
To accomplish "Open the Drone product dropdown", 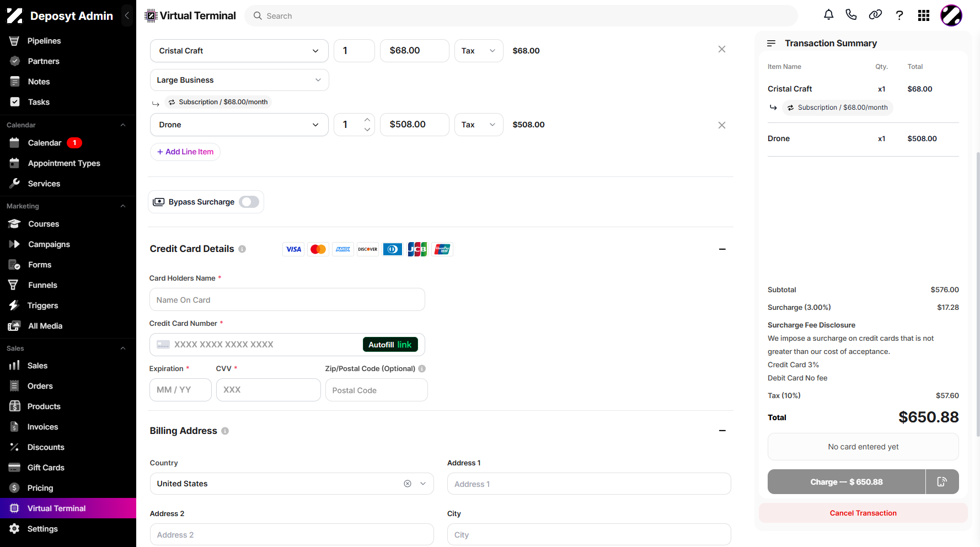I will pyautogui.click(x=239, y=125).
